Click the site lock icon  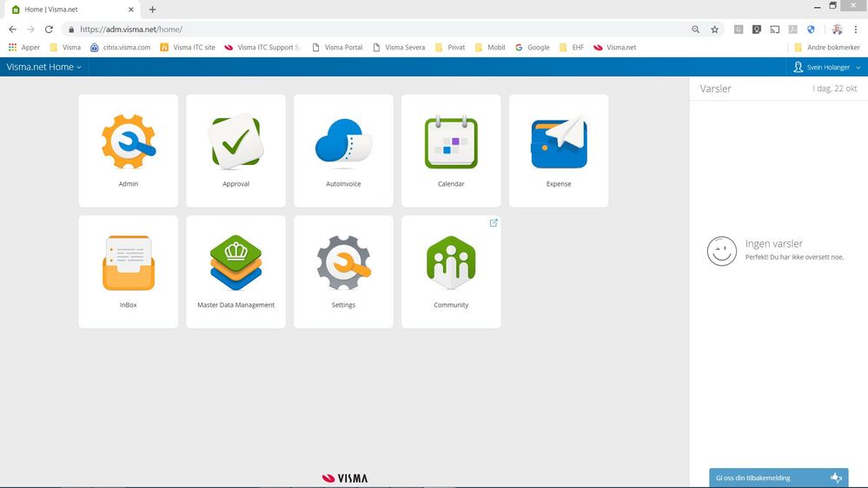[71, 30]
